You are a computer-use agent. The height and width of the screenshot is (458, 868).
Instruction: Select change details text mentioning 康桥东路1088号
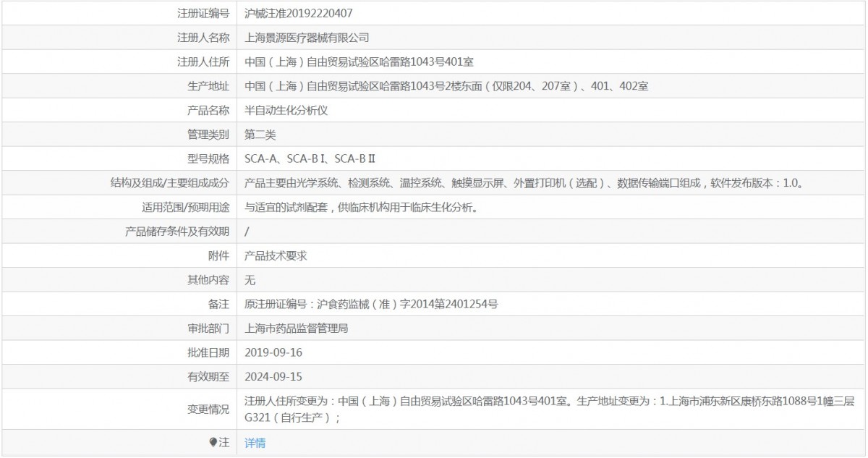coord(550,409)
